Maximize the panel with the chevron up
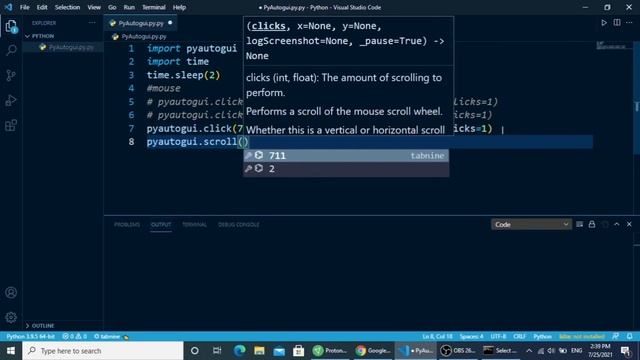This screenshot has width=640, height=360. point(617,224)
